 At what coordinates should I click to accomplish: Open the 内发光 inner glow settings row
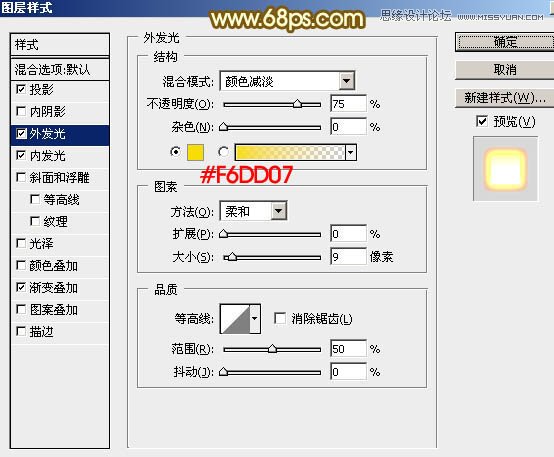tap(60, 156)
